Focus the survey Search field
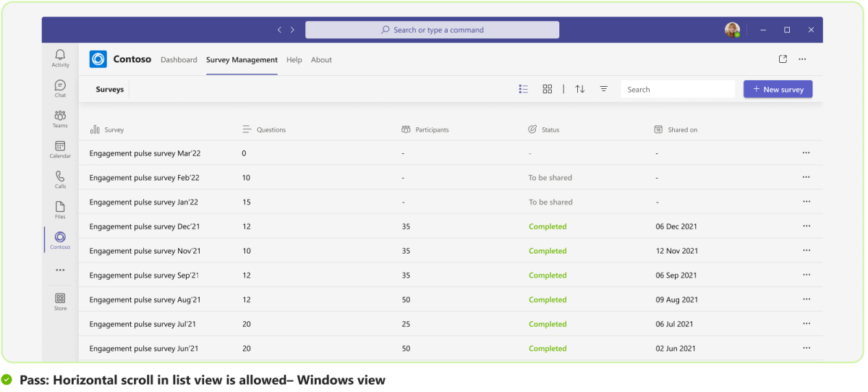Viewport: 868px width, 392px height. [x=678, y=89]
